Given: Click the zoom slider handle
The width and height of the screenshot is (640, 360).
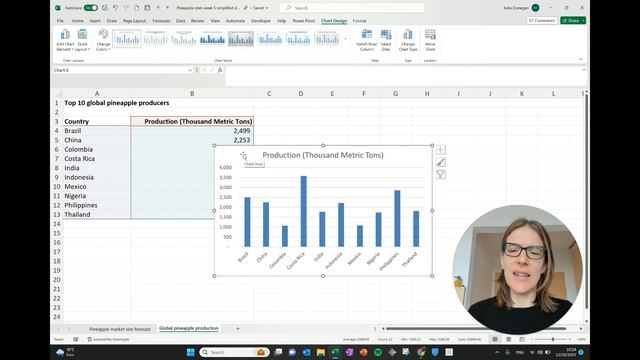Looking at the screenshot, I should 553,339.
